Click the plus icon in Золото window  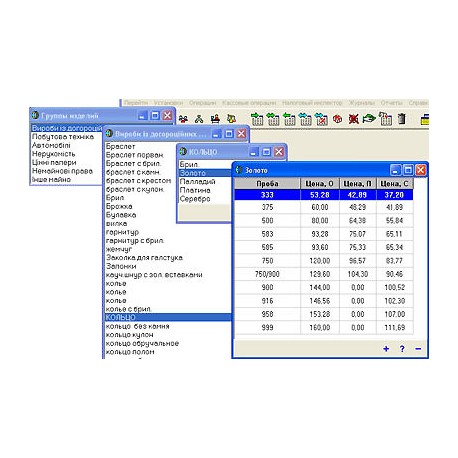pos(386,349)
